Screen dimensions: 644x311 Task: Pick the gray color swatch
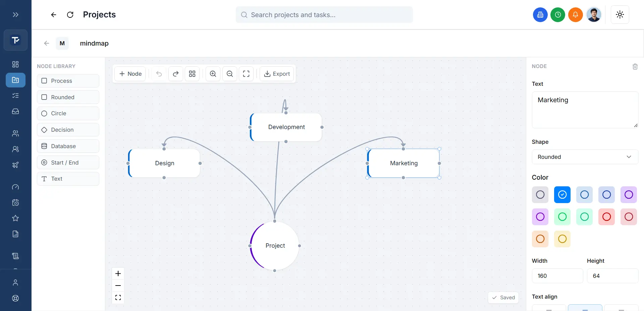tap(540, 195)
